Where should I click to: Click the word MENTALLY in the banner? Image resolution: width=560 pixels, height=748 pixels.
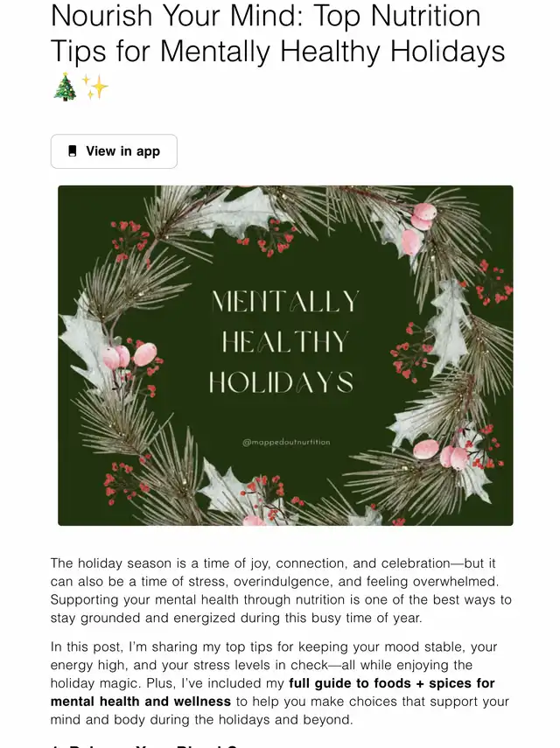[285, 302]
